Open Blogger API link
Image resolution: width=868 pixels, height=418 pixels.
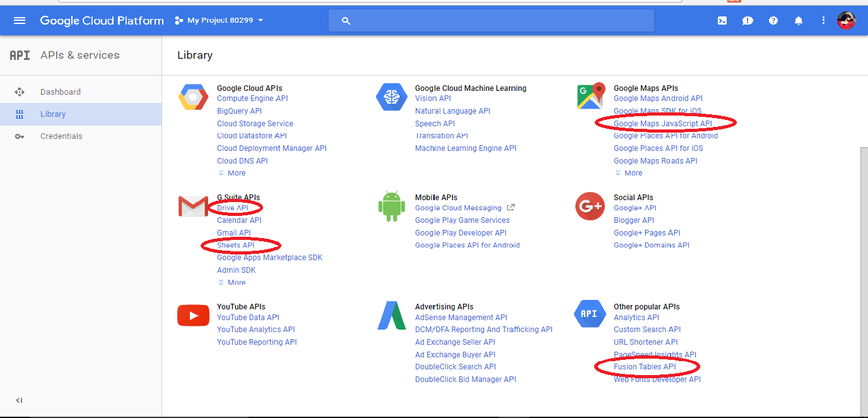(634, 220)
